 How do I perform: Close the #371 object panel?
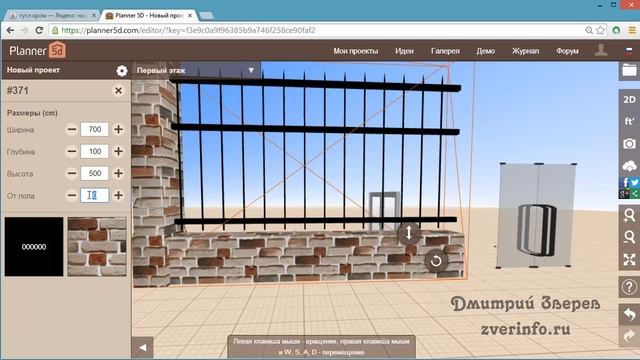tap(118, 91)
